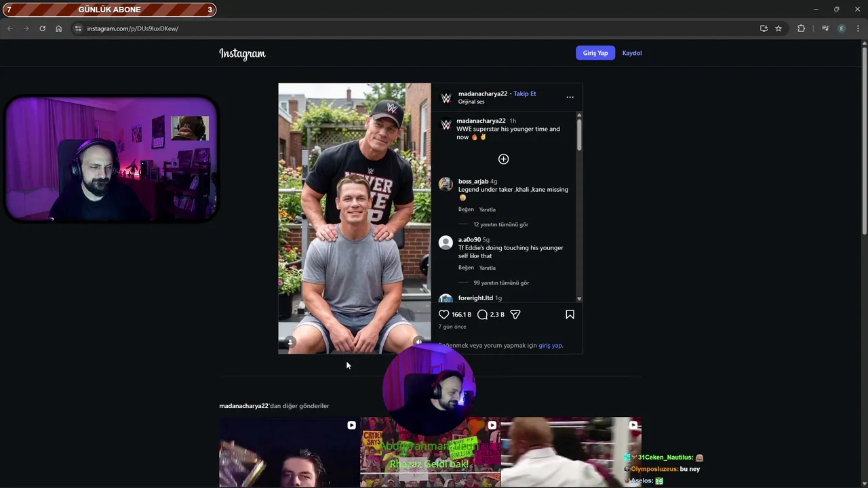Click a.a0o90 avatar
The height and width of the screenshot is (488, 868).
click(446, 242)
